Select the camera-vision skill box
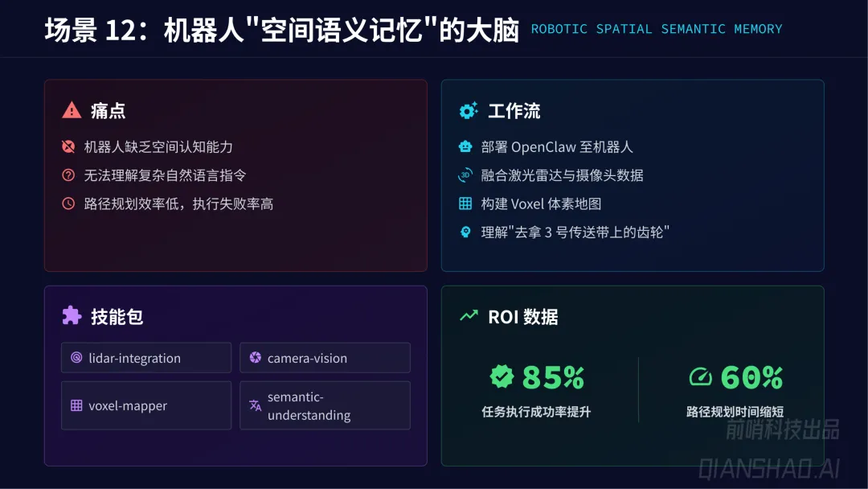This screenshot has height=489, width=868. [325, 358]
